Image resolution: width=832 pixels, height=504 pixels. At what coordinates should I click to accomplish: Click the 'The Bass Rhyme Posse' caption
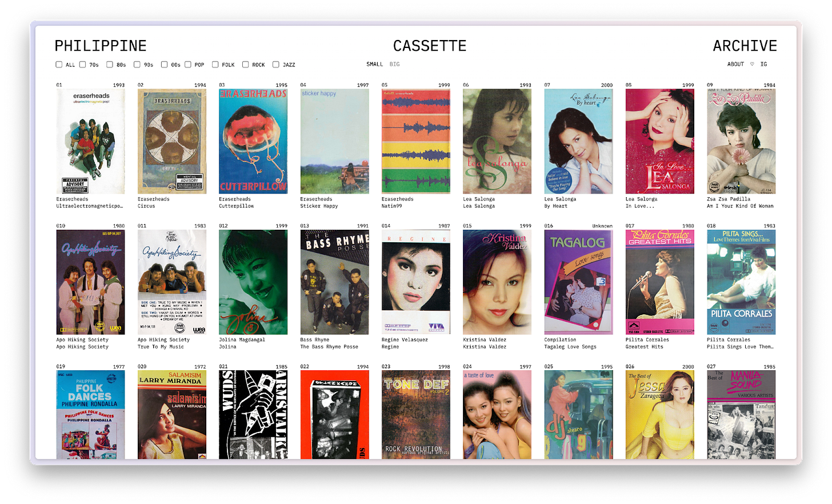329,347
